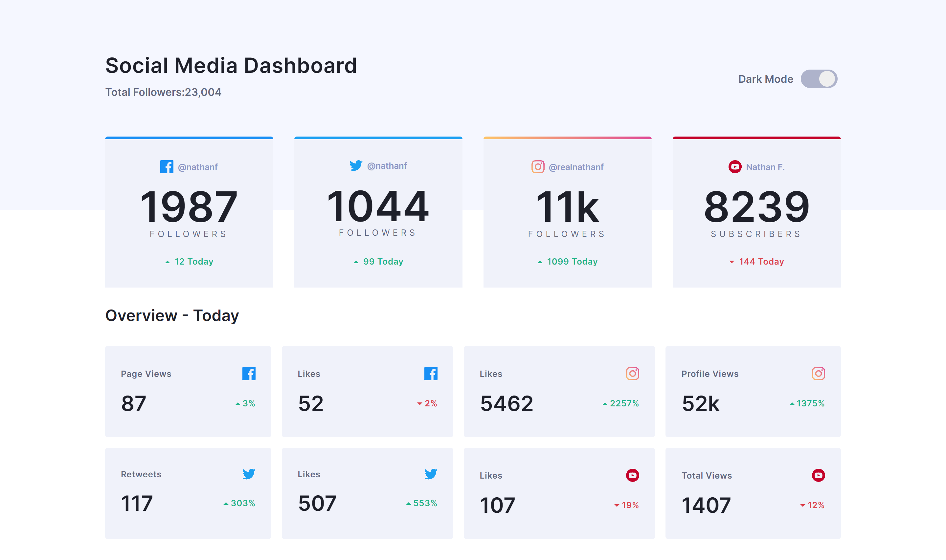Select the Instagram icon next to @realnathanf
Viewport: 946px width, 560px height.
538,166
